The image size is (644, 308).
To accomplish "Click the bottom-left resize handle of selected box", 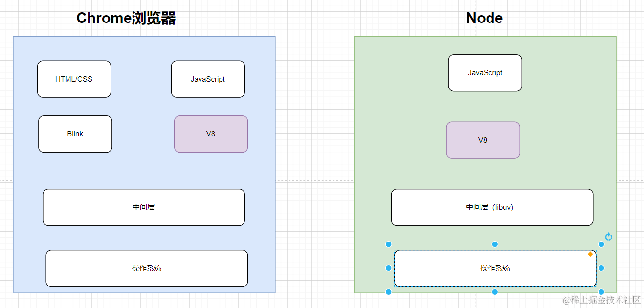I will (389, 292).
